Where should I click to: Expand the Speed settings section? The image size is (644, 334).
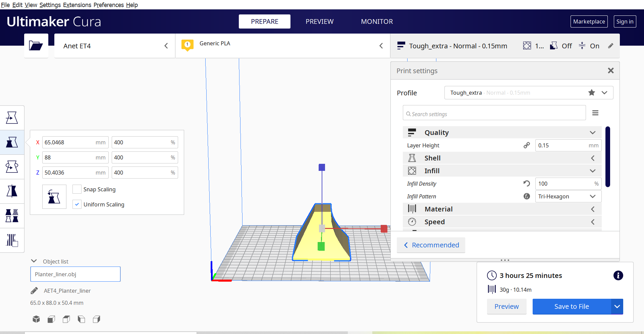pyautogui.click(x=502, y=222)
